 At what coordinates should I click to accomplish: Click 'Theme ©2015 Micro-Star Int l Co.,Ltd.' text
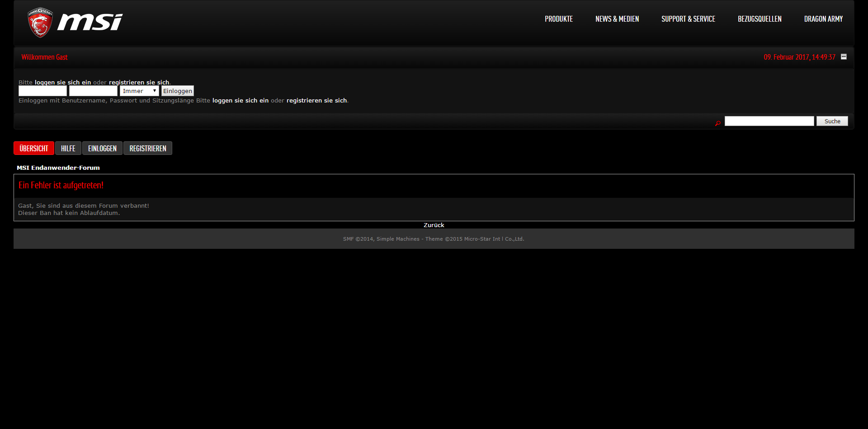click(x=475, y=239)
